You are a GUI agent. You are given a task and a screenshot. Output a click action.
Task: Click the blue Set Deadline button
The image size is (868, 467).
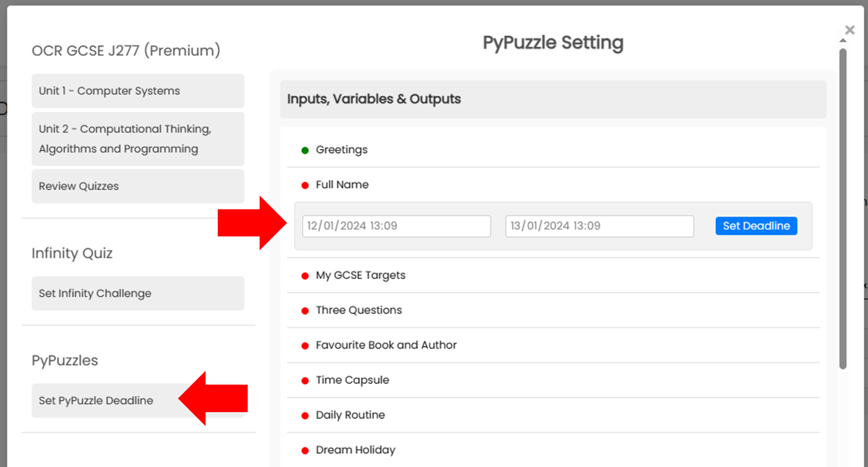click(x=756, y=226)
